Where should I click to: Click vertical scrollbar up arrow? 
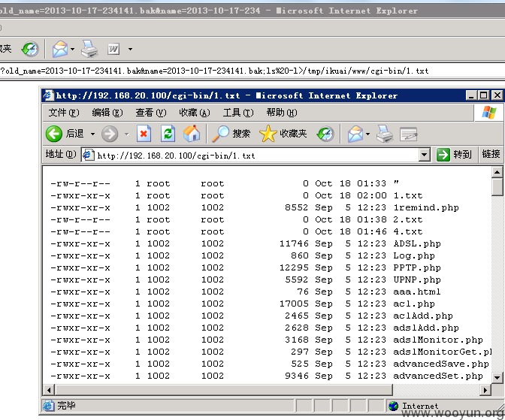[x=497, y=172]
